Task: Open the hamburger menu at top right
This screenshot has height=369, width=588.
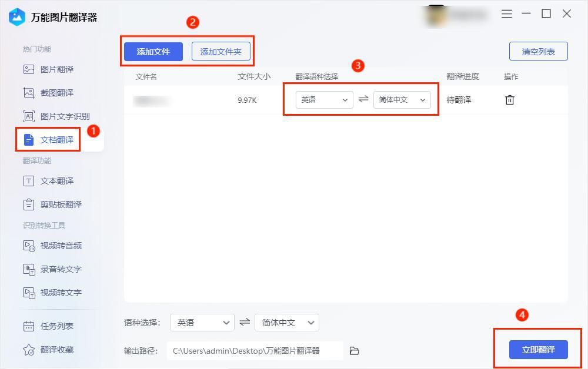Action: tap(506, 14)
